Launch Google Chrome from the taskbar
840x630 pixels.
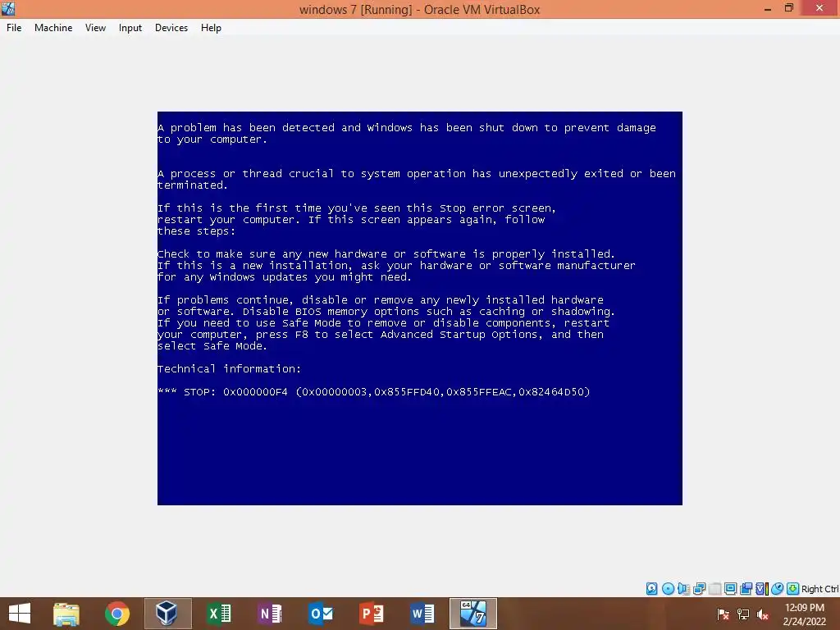(x=117, y=614)
